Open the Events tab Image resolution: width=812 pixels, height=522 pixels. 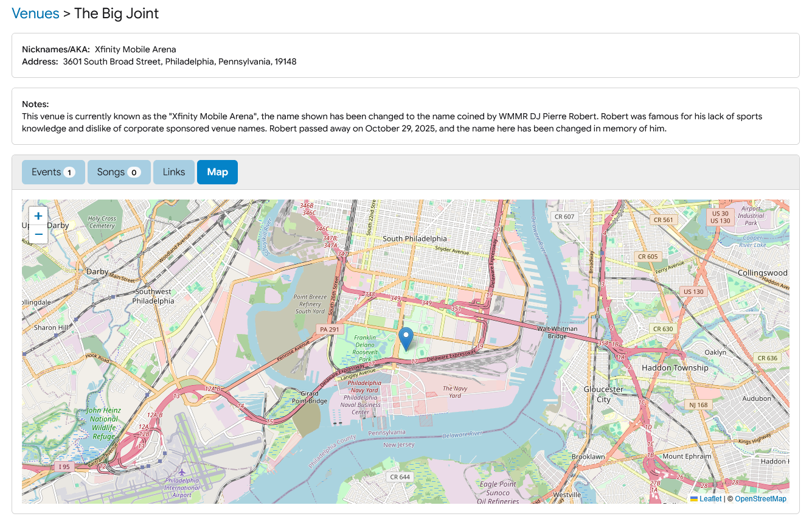(x=54, y=172)
